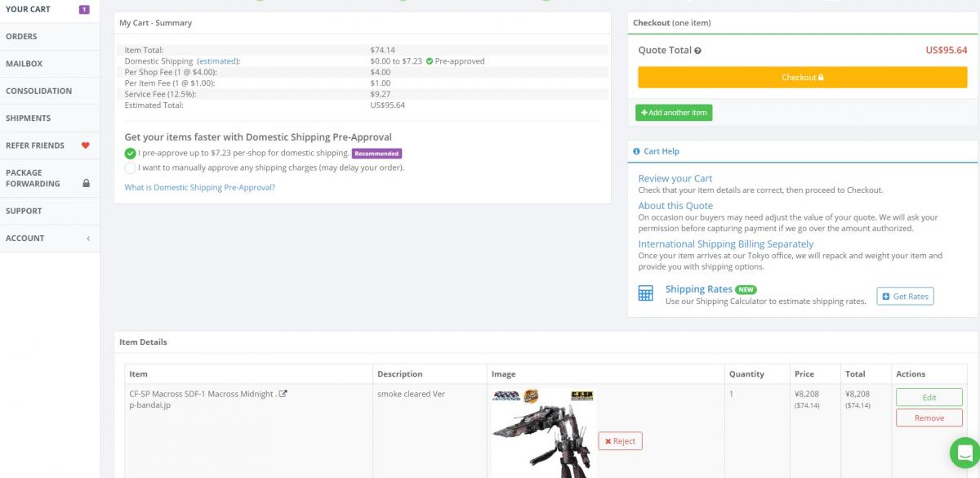Screen dimensions: 980x478
Task: Click International Shipping Billing Separately heading
Action: pyautogui.click(x=726, y=243)
